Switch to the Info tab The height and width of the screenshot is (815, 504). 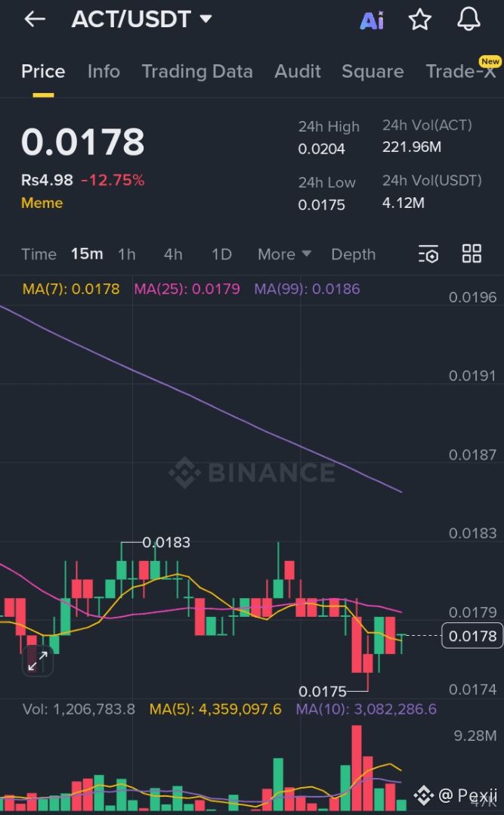coord(104,71)
